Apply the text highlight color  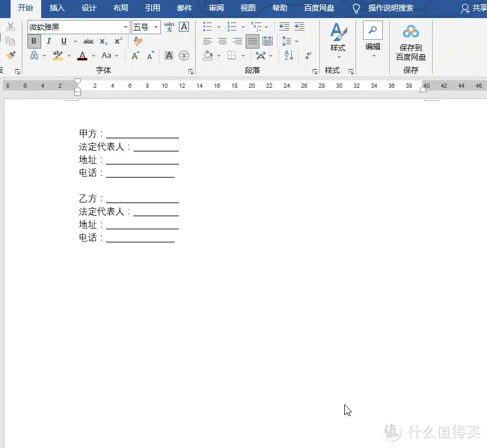[58, 55]
